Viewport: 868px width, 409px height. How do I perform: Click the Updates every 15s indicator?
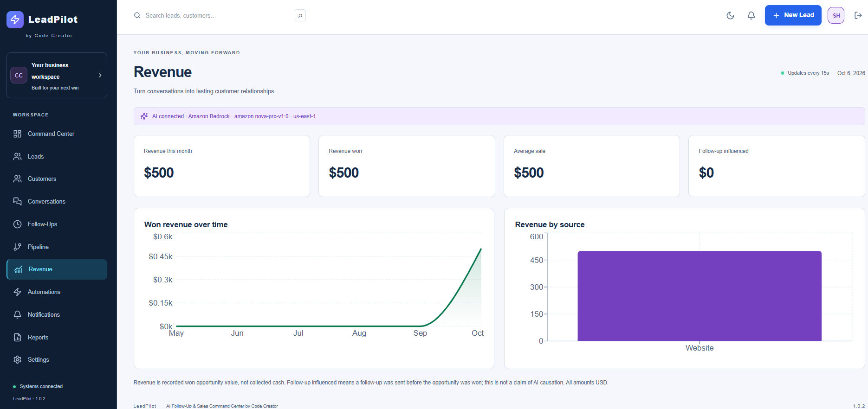pos(805,73)
